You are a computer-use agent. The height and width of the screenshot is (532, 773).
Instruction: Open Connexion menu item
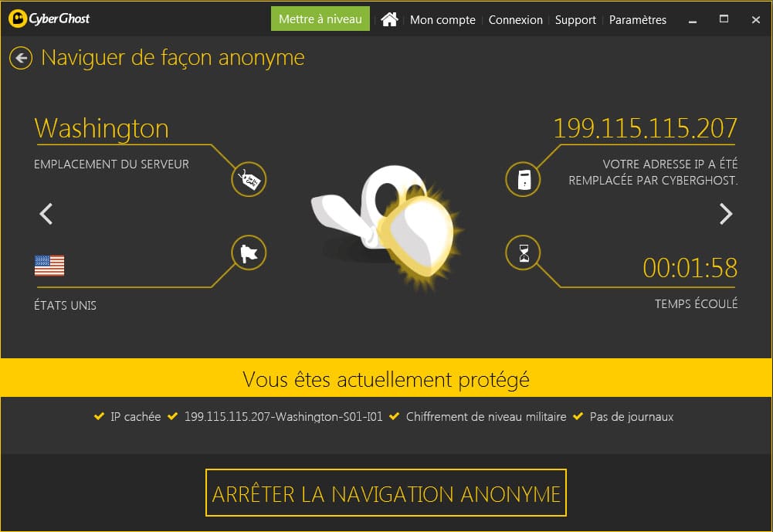pyautogui.click(x=515, y=20)
